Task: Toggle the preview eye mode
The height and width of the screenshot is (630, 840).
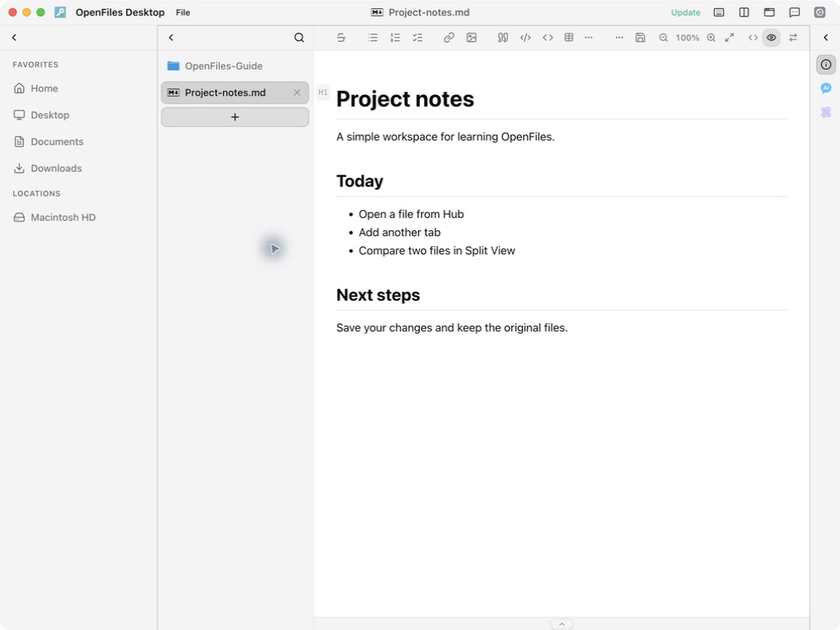Action: (771, 38)
